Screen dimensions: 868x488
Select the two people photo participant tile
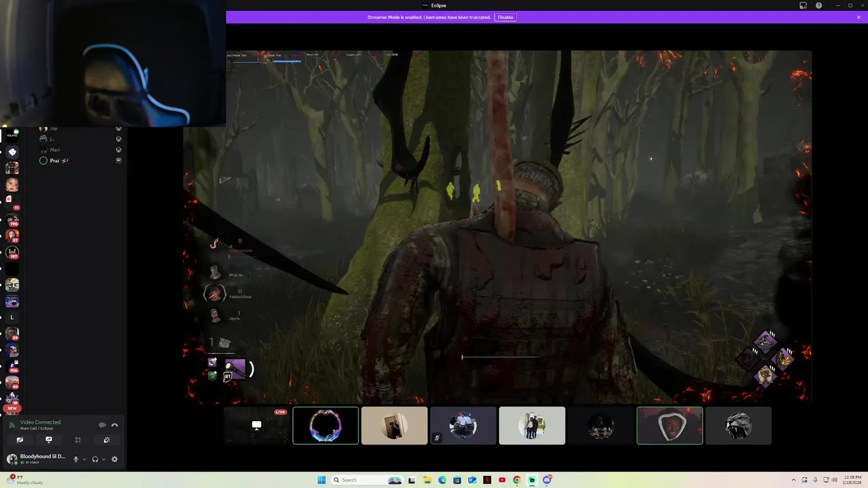[532, 426]
